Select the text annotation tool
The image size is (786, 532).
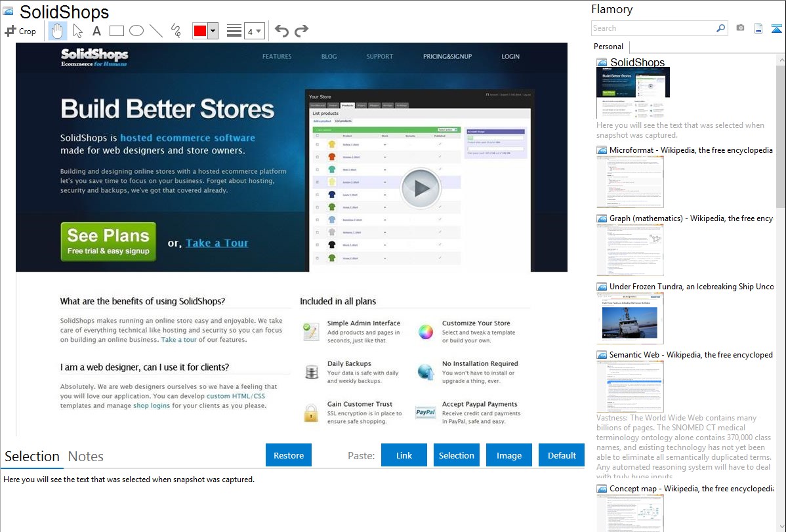click(x=96, y=31)
